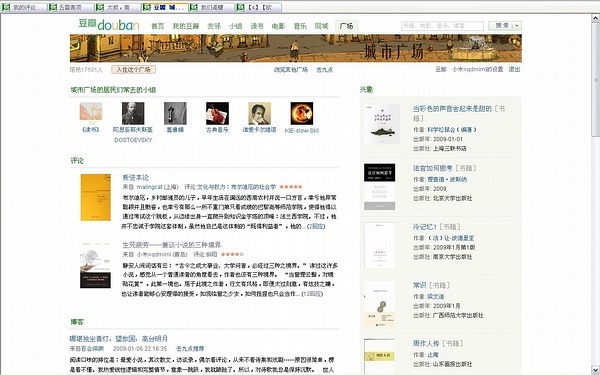Open the 生死疲劳 book cover thumbnail
The width and height of the screenshot is (600, 375).
click(x=95, y=265)
